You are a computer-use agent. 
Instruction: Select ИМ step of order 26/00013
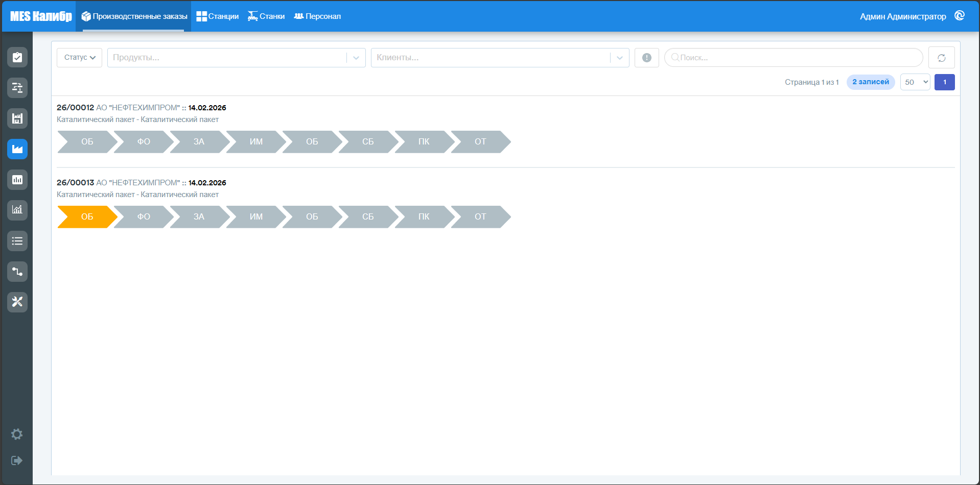coord(256,217)
